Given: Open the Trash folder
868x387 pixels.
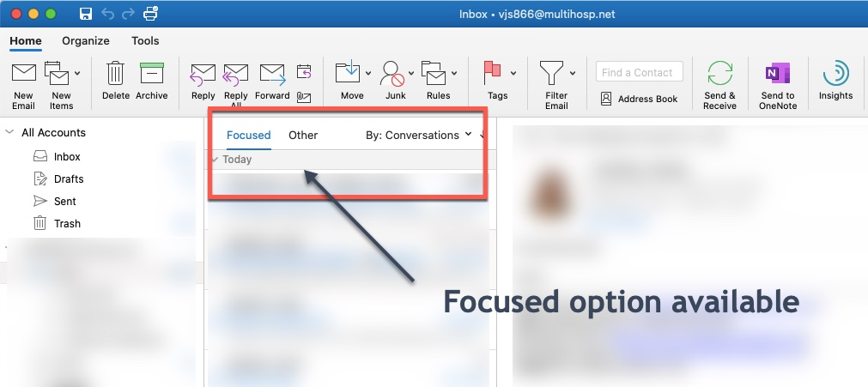Looking at the screenshot, I should coord(57,223).
